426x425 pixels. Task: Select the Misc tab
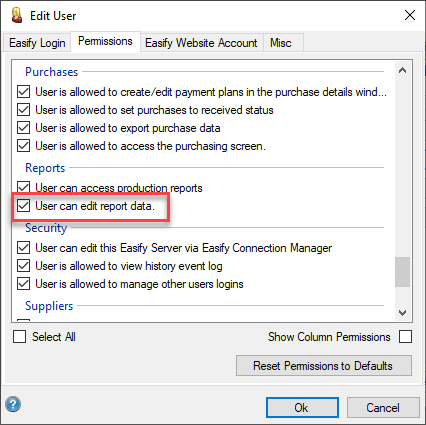click(281, 43)
